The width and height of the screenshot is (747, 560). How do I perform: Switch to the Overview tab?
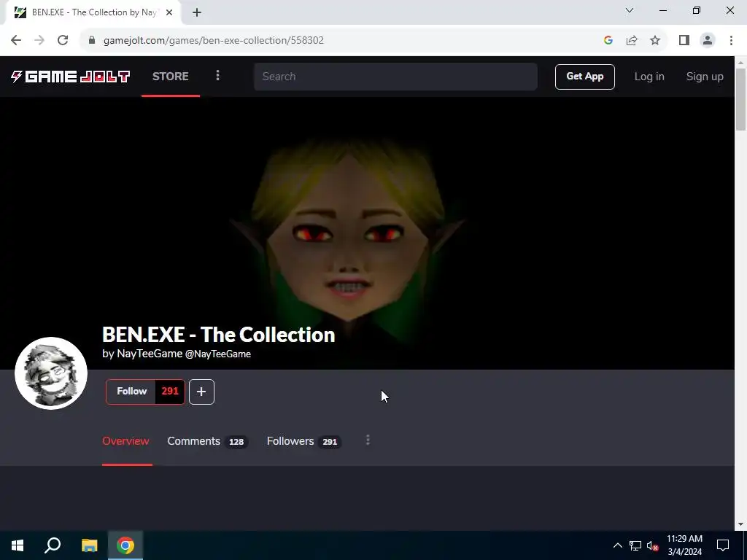pyautogui.click(x=125, y=441)
